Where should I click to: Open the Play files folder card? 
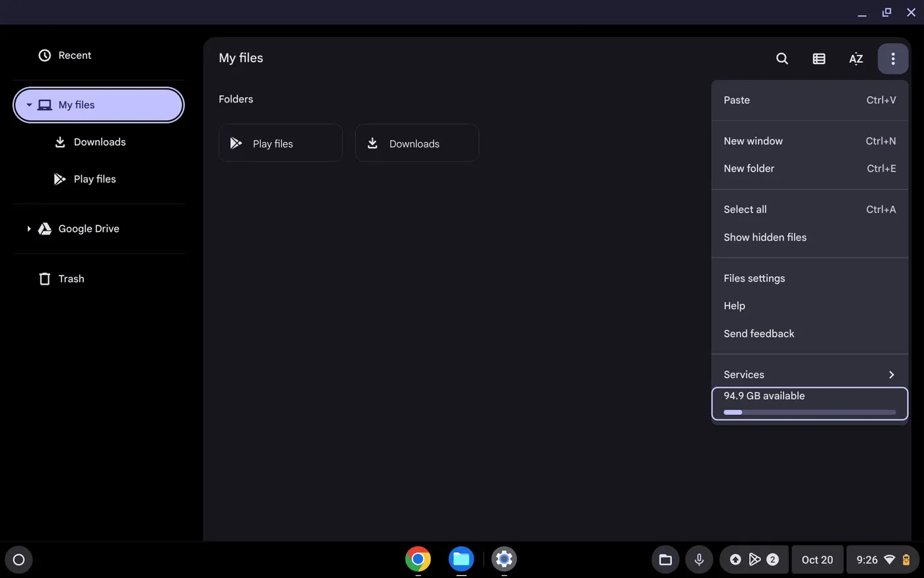(x=280, y=143)
